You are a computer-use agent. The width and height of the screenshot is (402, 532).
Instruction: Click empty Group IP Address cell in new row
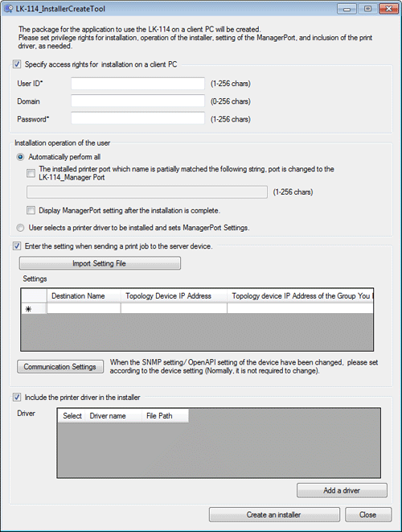pos(301,308)
